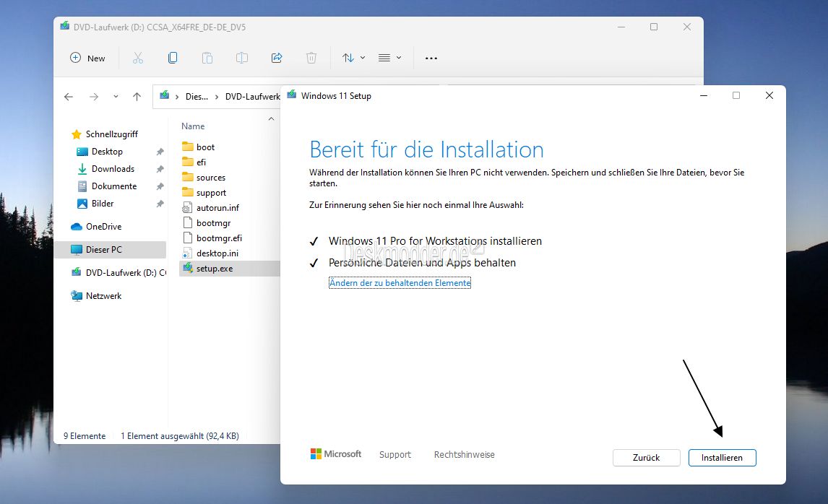Screen dimensions: 828x504
Task: Unpin Desktop using its pin icon
Action: (x=160, y=152)
